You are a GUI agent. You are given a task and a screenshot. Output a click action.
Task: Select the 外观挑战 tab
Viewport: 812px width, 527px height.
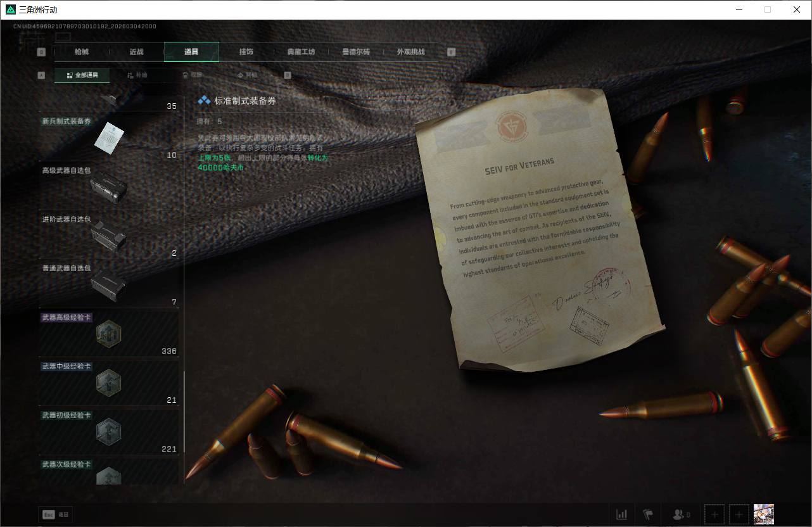point(410,52)
